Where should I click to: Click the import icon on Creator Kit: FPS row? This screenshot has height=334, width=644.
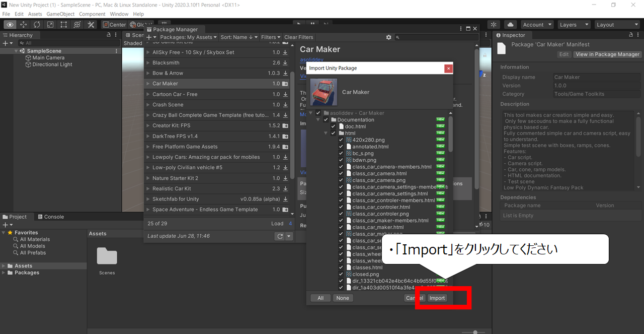tap(285, 126)
